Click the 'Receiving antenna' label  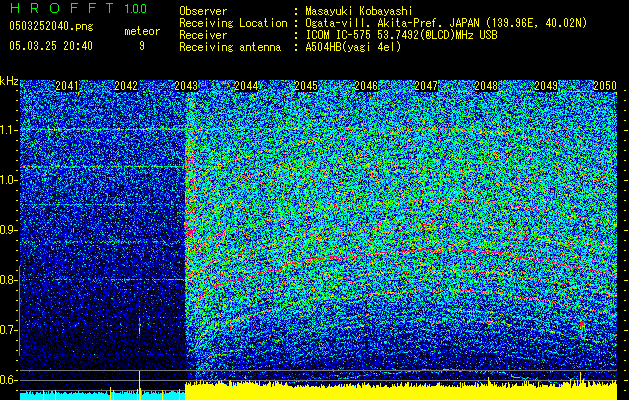[x=230, y=47]
